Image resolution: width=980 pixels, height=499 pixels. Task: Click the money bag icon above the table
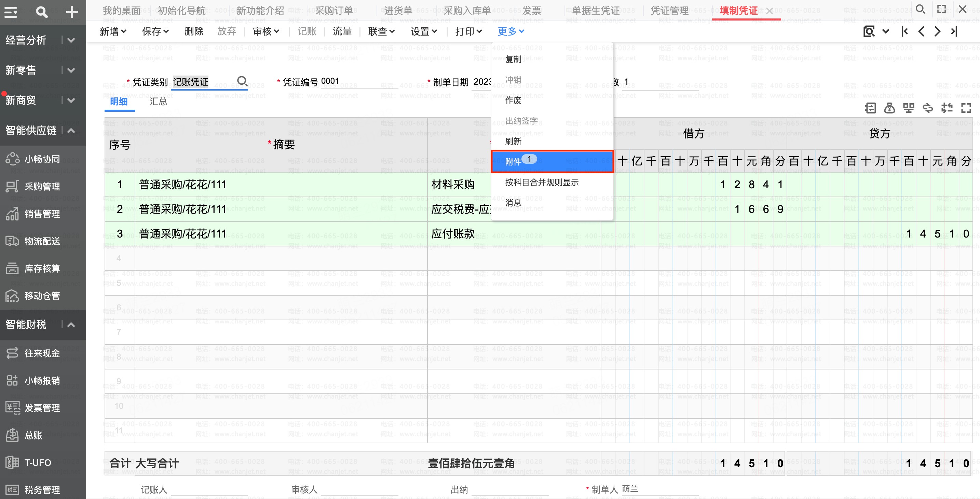point(889,108)
